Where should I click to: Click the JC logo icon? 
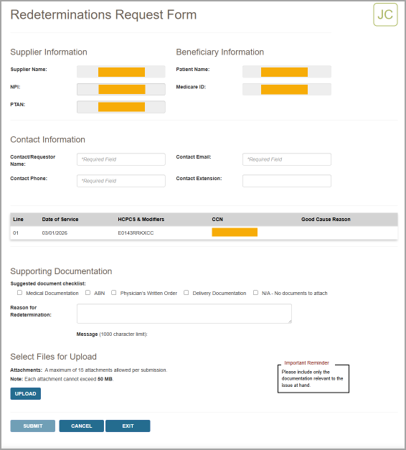pyautogui.click(x=385, y=15)
